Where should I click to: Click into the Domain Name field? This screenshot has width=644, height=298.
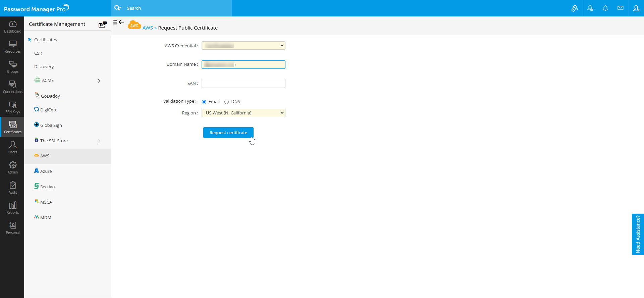pyautogui.click(x=244, y=64)
